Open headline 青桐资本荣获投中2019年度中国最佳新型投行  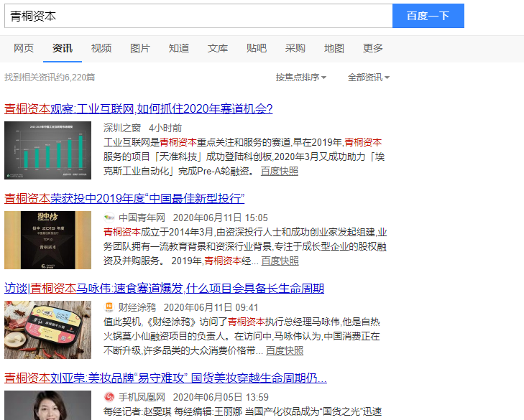coord(124,199)
